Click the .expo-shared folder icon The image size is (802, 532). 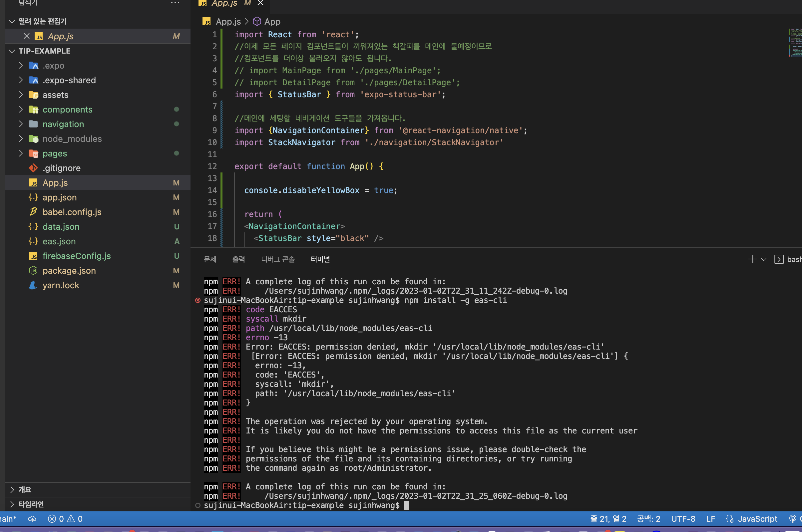click(x=34, y=80)
